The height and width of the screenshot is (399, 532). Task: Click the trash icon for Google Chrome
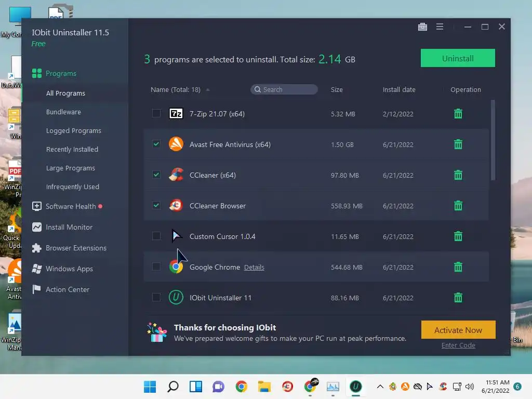click(x=458, y=267)
